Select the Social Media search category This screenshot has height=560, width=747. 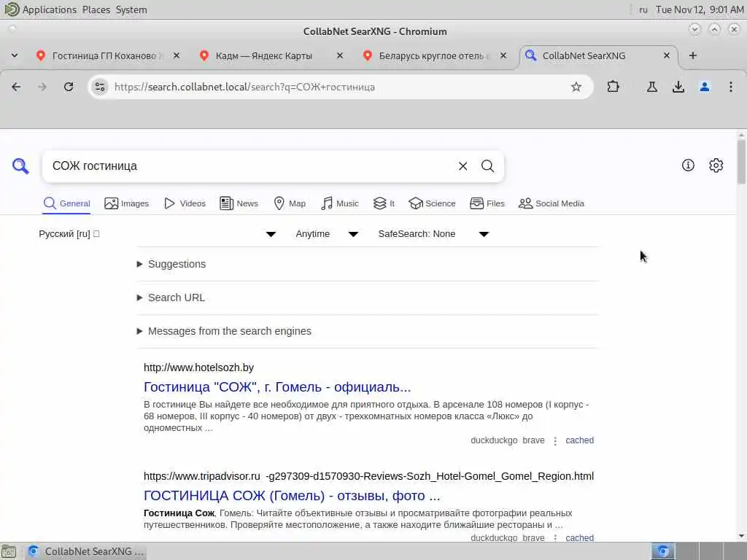(x=551, y=203)
